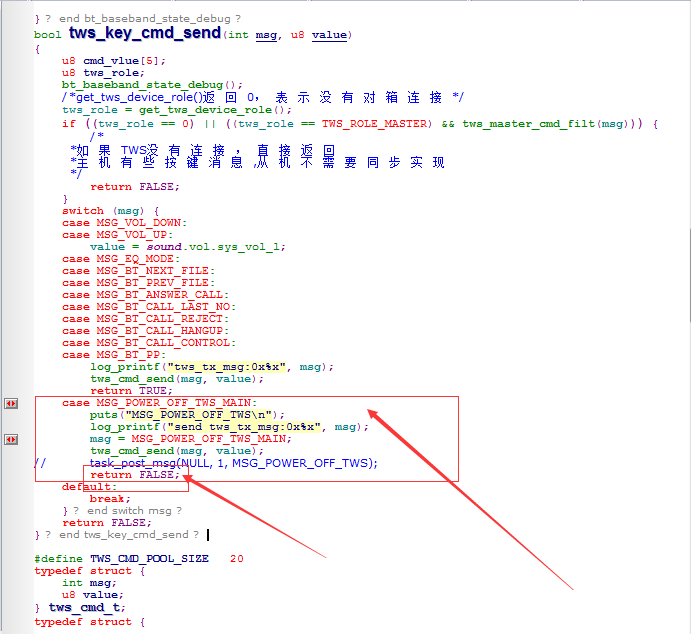This screenshot has width=691, height=634.
Task: Click margin marker beside case MSG_POWER_OFF_TWS_MAIN
Action: [x=11, y=403]
